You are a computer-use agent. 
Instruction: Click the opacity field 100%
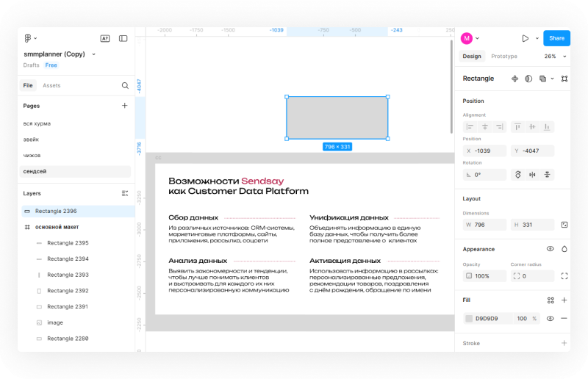[x=484, y=276]
